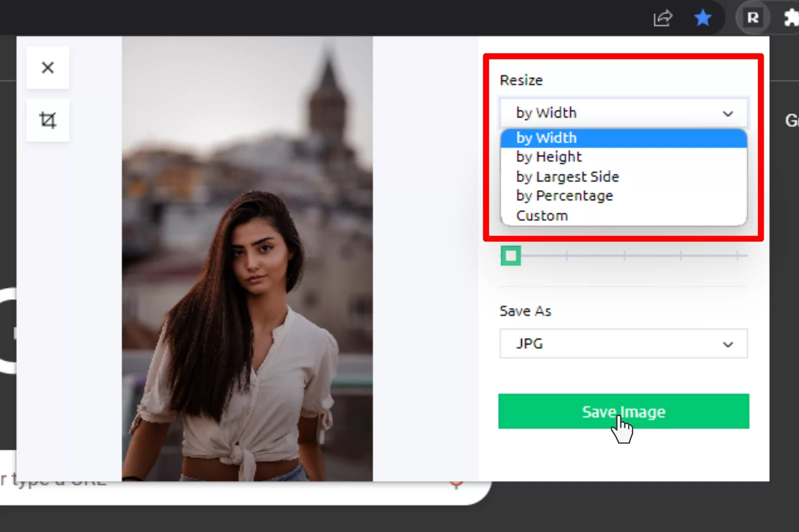Viewport: 799px width, 532px height.
Task: Close the image resizer panel with X
Action: point(47,67)
